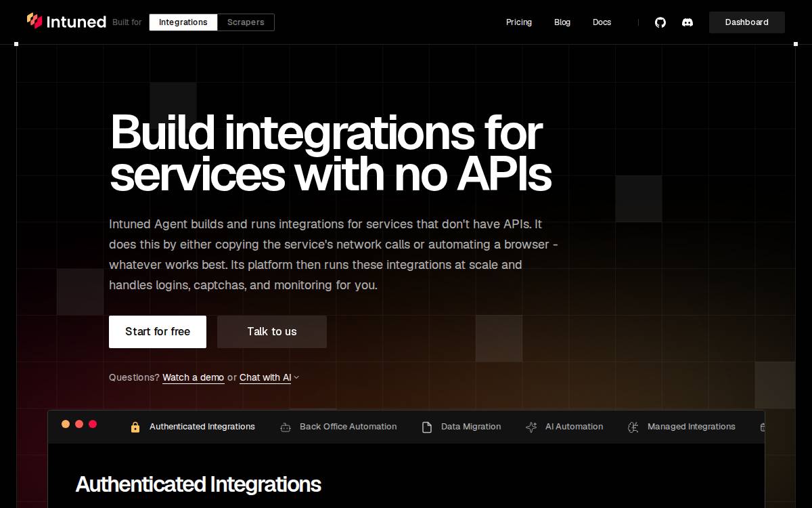This screenshot has height=508, width=812.
Task: Click the 'Built for' label
Action: coord(127,22)
